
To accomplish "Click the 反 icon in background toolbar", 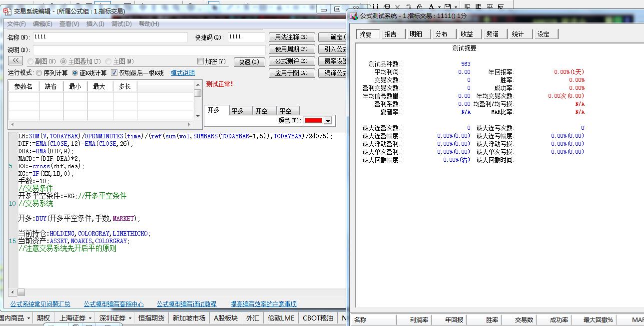I will 501,6.
